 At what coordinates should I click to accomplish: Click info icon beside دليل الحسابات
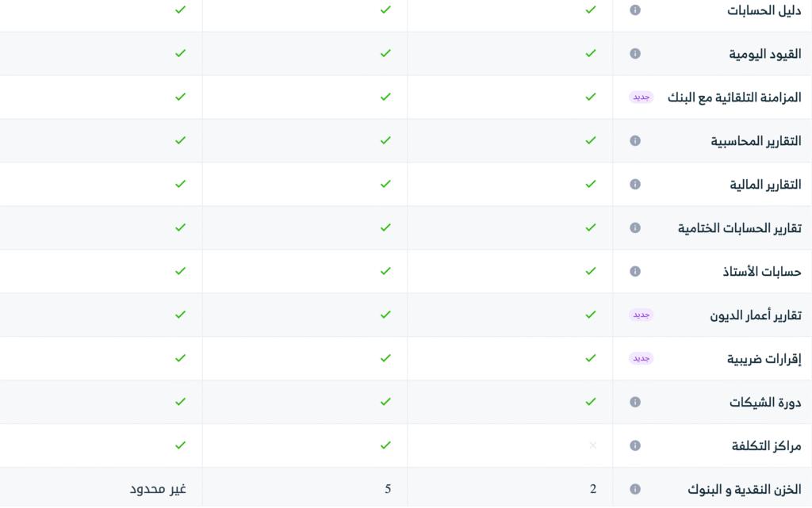click(635, 10)
